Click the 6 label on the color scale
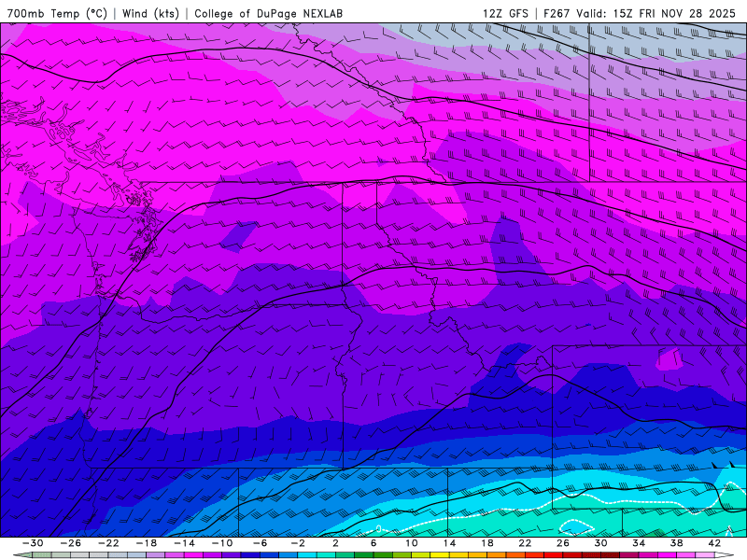 (373, 543)
